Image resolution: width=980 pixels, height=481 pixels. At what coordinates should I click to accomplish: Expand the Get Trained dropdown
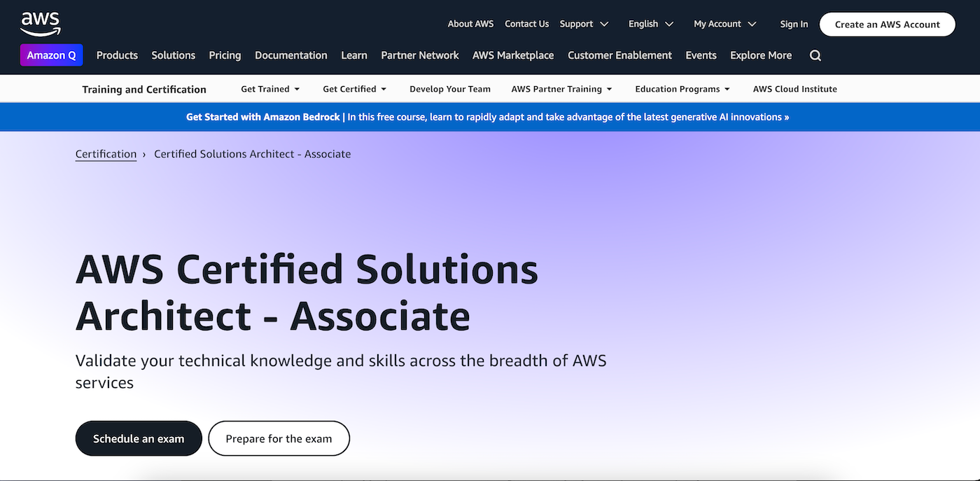click(x=270, y=89)
